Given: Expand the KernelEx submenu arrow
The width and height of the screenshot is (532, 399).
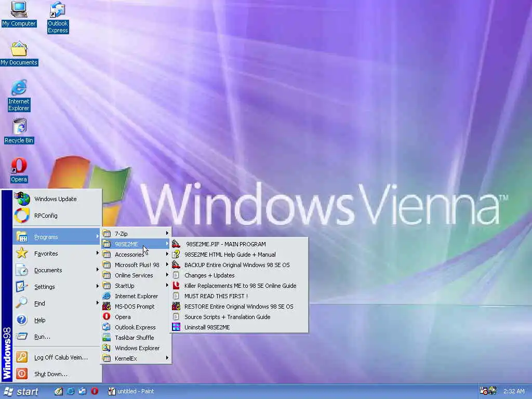Looking at the screenshot, I should (x=167, y=358).
